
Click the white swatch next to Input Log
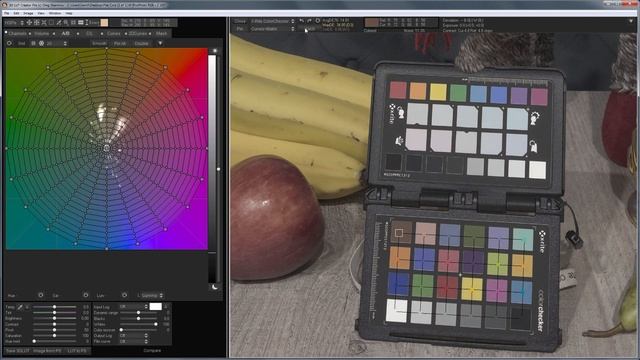point(156,307)
